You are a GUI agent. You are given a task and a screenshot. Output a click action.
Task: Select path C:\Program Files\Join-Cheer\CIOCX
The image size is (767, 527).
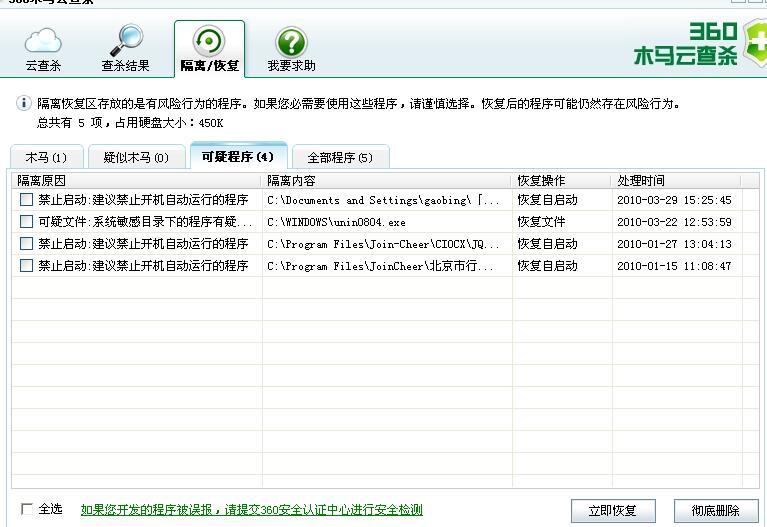pyautogui.click(x=383, y=244)
